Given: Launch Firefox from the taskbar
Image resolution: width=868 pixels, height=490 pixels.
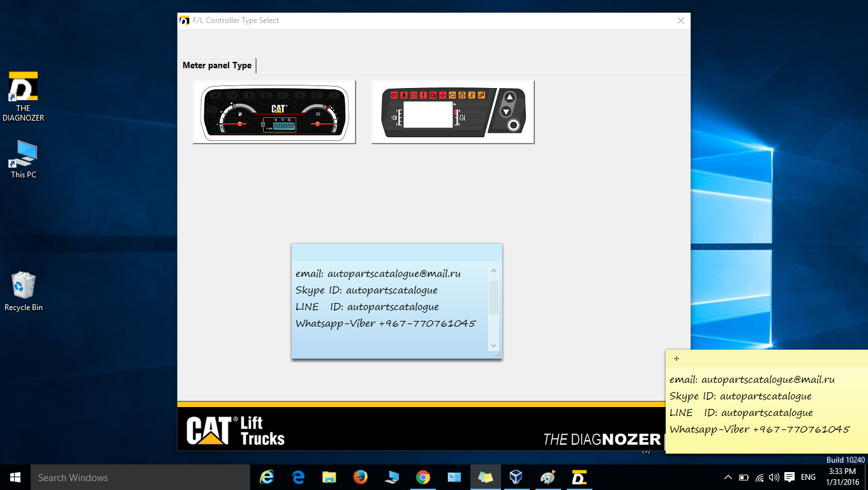Looking at the screenshot, I should (360, 477).
